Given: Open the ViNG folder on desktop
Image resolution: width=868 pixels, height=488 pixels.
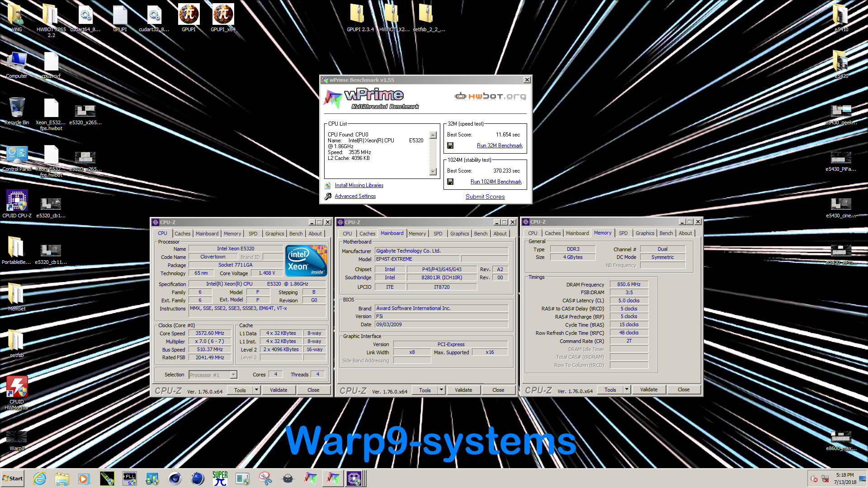Looking at the screenshot, I should tap(17, 18).
